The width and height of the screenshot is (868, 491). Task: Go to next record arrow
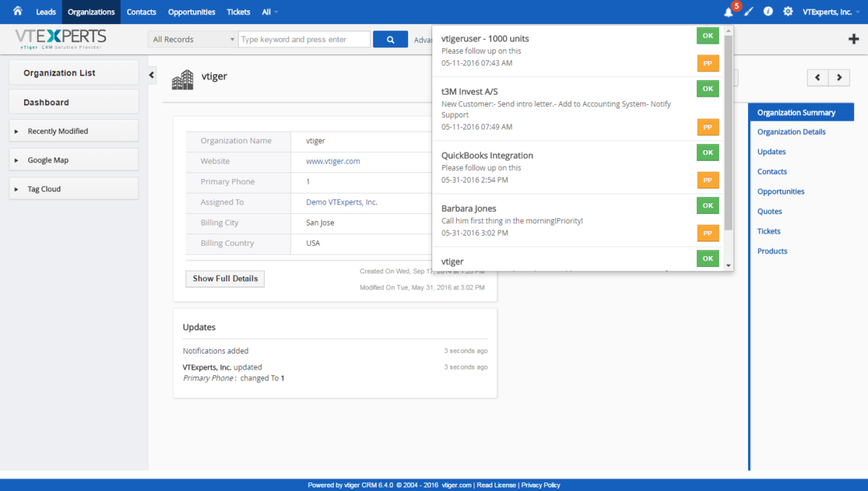(x=839, y=78)
